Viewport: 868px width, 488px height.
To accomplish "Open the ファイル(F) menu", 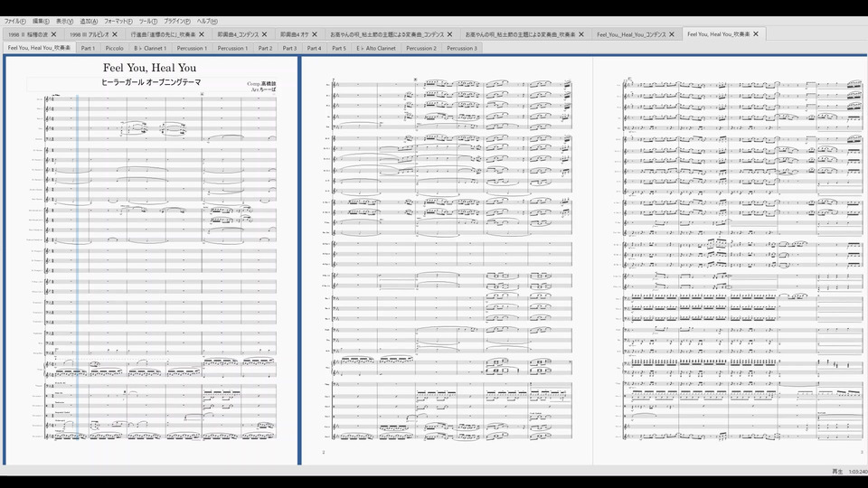I will [15, 21].
